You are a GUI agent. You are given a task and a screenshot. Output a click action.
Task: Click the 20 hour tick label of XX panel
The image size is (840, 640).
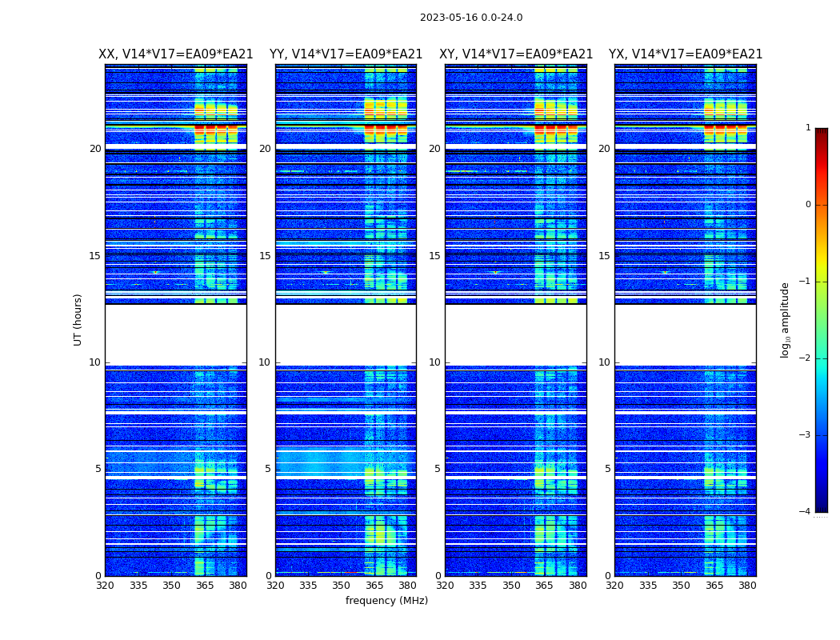click(95, 148)
